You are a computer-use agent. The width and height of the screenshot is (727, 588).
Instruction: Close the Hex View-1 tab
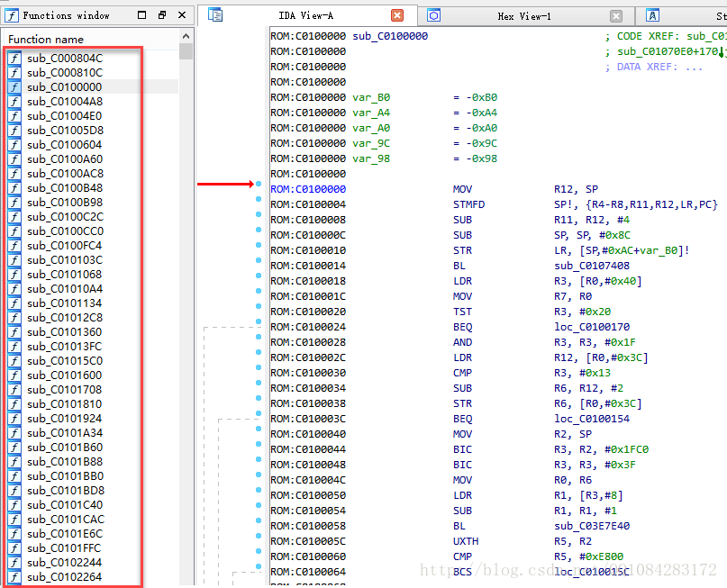tap(615, 16)
